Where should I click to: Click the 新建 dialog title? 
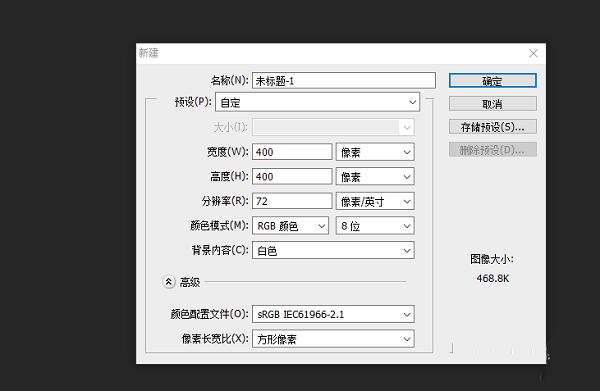click(x=148, y=52)
